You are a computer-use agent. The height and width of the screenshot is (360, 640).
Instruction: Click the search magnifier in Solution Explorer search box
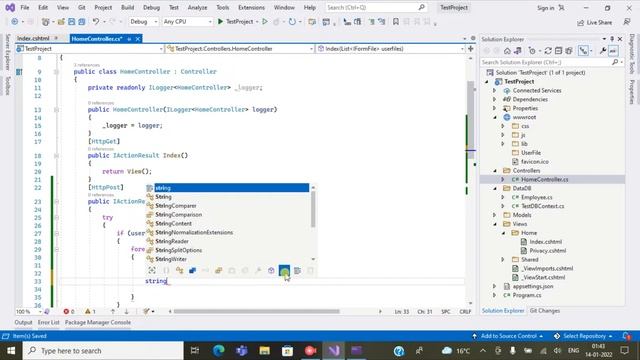pyautogui.click(x=615, y=62)
